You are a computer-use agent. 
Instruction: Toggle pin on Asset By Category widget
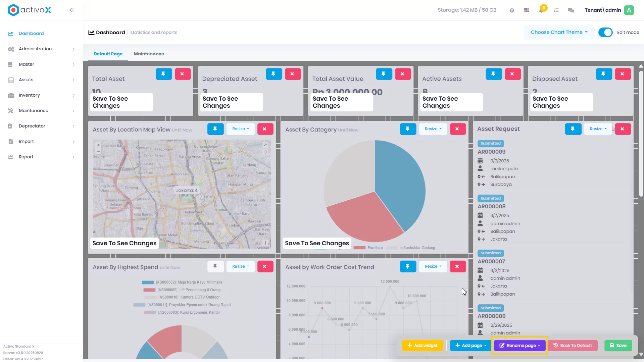tap(408, 129)
